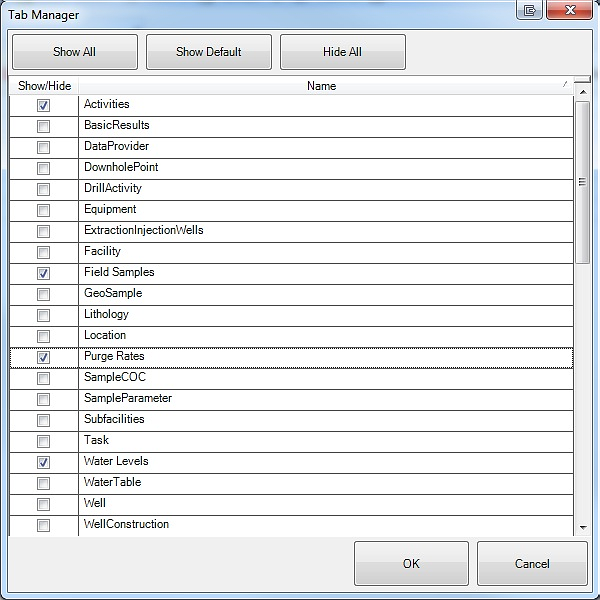Check the Task checkbox
This screenshot has width=600, height=600.
pos(43,441)
